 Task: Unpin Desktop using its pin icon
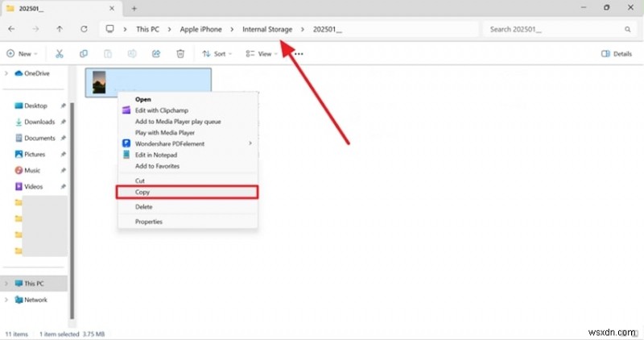[64, 106]
